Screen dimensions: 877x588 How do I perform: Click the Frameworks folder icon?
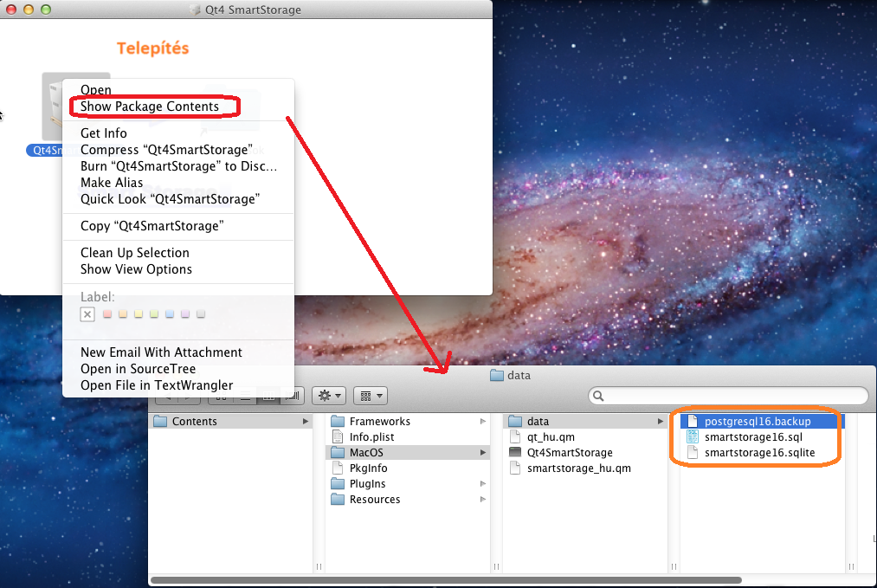pos(338,421)
